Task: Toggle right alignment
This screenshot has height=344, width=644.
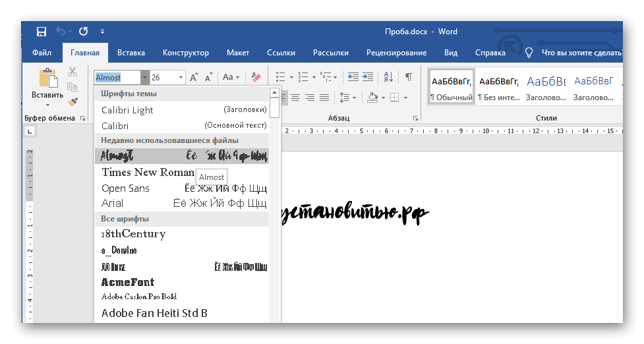Action: 310,98
